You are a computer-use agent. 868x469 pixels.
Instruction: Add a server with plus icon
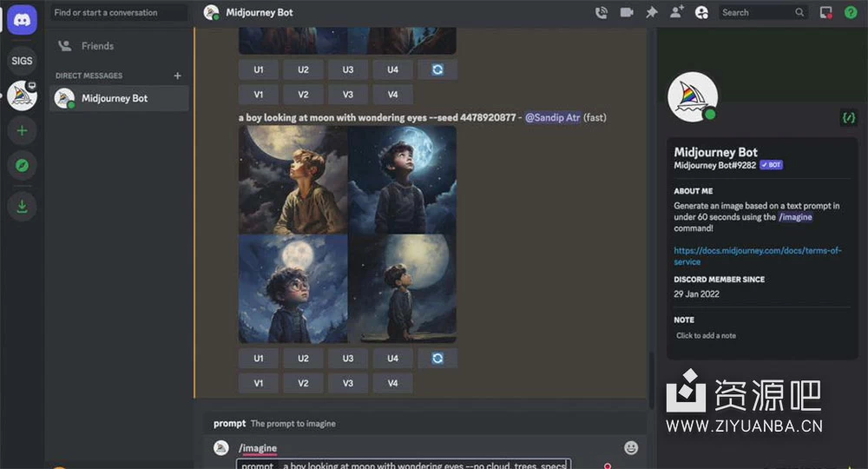pyautogui.click(x=22, y=130)
